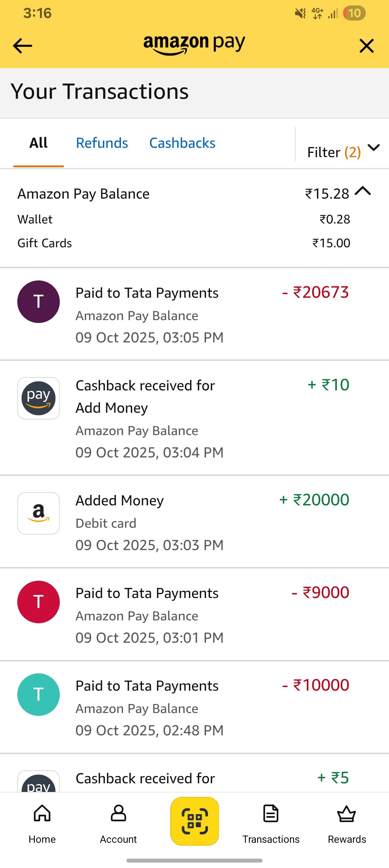This screenshot has width=389, height=868.
Task: Tap the back arrow icon
Action: tap(22, 46)
